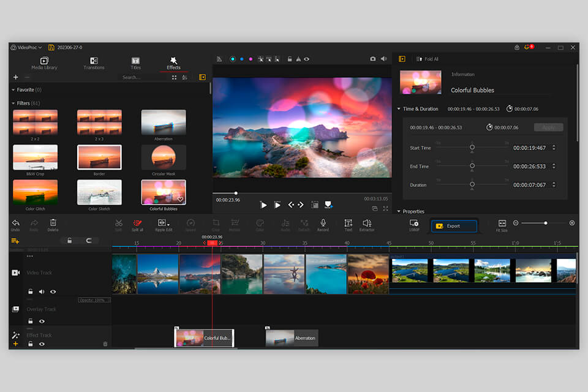Image resolution: width=588 pixels, height=392 pixels.
Task: Toggle the timeline magnet snap icon
Action: pos(89,241)
